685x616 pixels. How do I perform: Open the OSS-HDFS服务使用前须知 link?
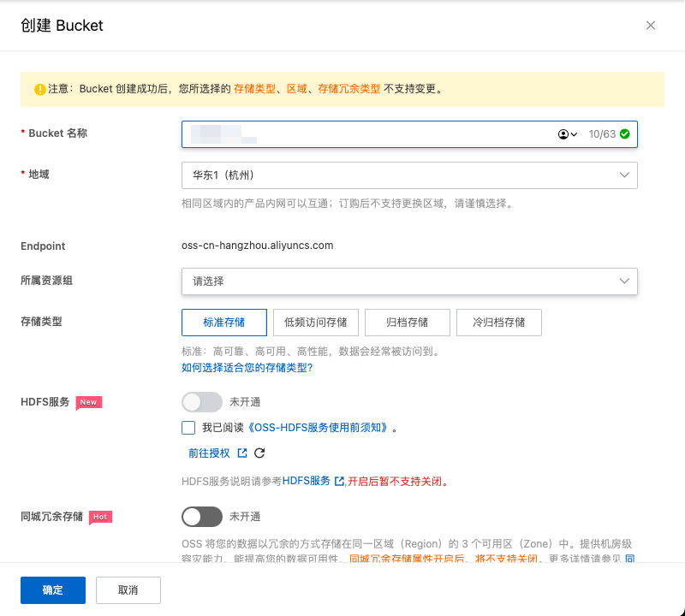pos(318,428)
